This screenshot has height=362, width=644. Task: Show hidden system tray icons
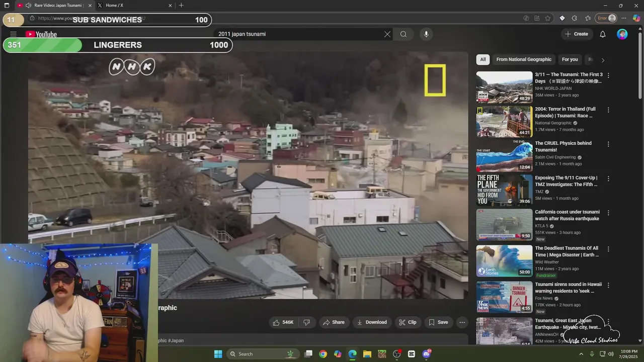click(x=581, y=354)
